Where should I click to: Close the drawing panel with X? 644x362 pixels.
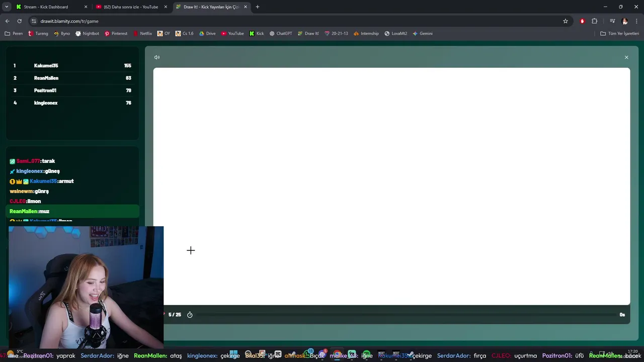626,57
